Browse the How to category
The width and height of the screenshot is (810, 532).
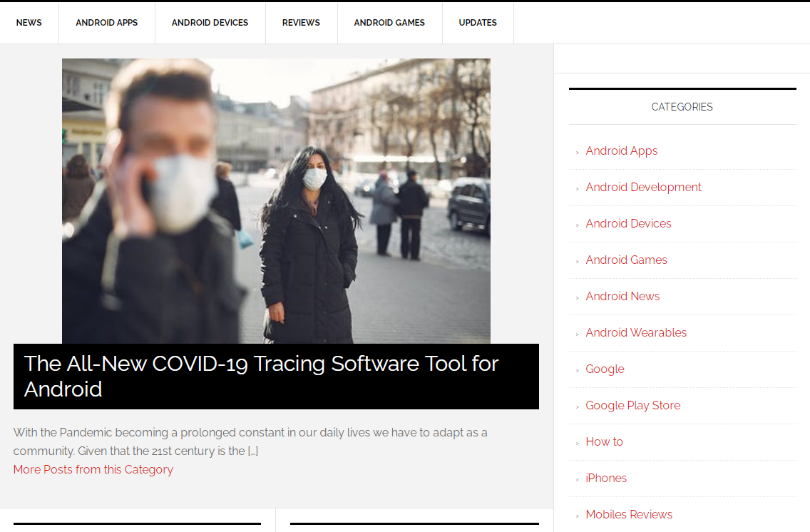click(604, 441)
